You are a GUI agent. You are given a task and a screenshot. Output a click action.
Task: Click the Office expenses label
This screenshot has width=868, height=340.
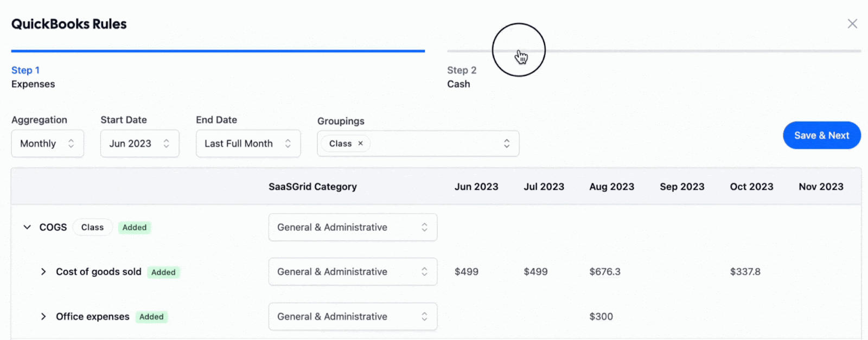(x=93, y=317)
